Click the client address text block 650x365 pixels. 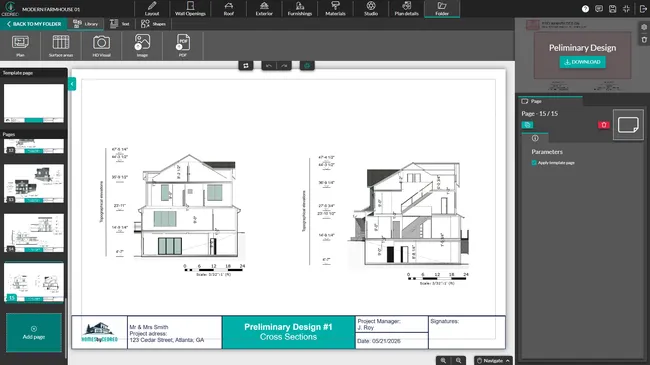coord(174,332)
